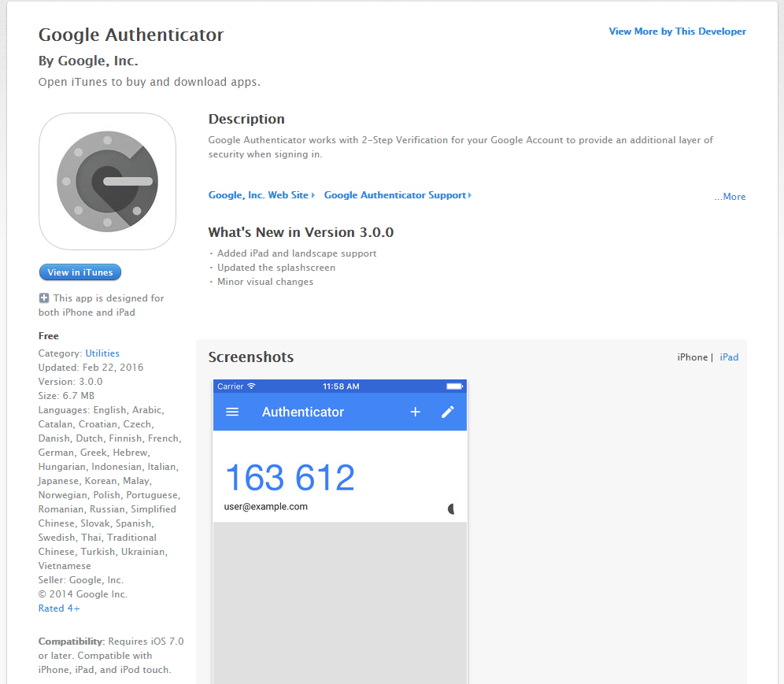Click the user@example.com account label
This screenshot has height=684, width=784.
265,506
